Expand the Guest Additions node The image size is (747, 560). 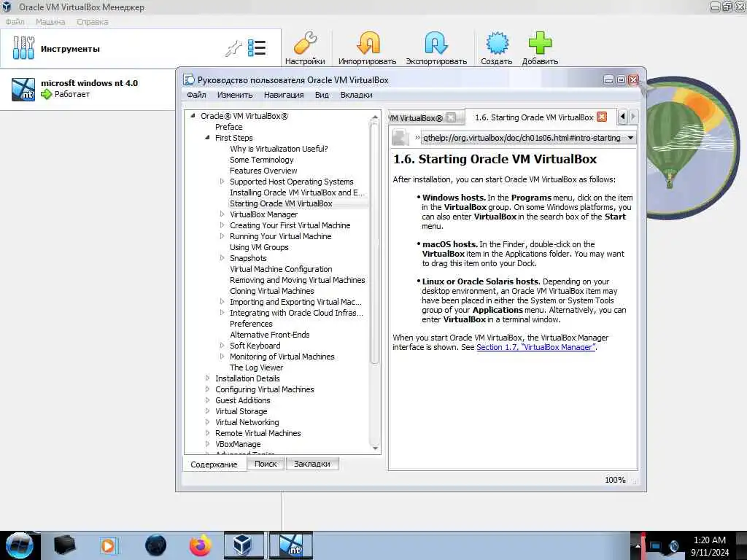point(207,400)
